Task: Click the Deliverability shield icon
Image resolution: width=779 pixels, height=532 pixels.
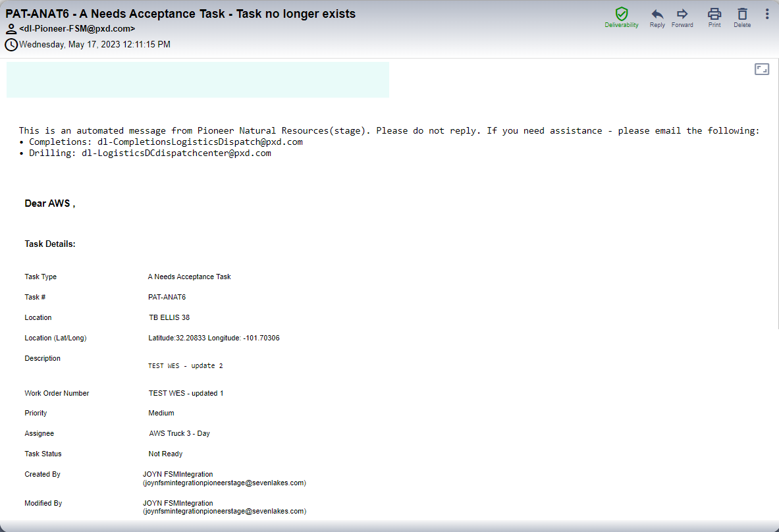Action: pos(621,14)
